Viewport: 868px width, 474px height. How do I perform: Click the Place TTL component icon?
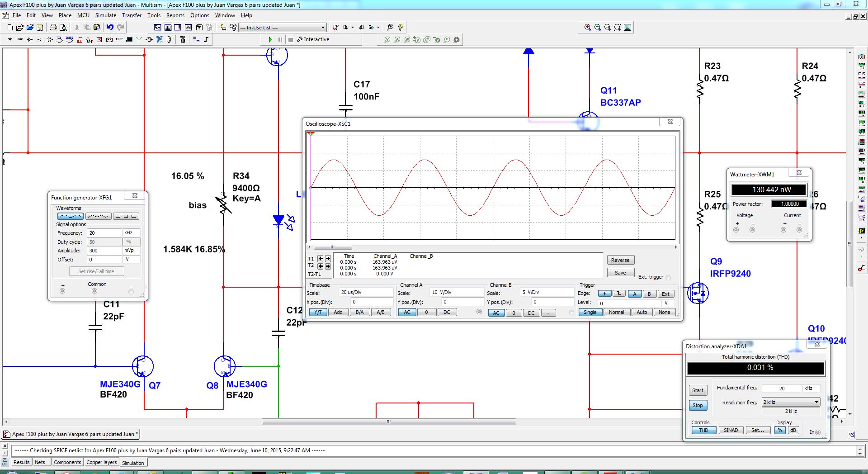(59, 39)
